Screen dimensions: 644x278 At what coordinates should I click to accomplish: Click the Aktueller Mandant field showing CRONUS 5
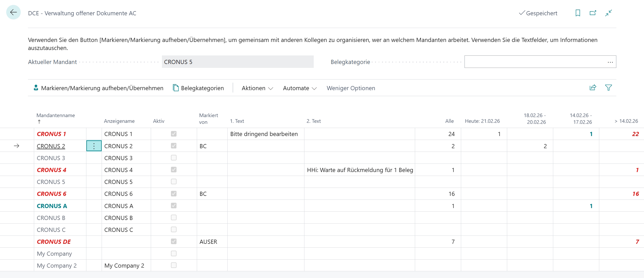pos(237,62)
